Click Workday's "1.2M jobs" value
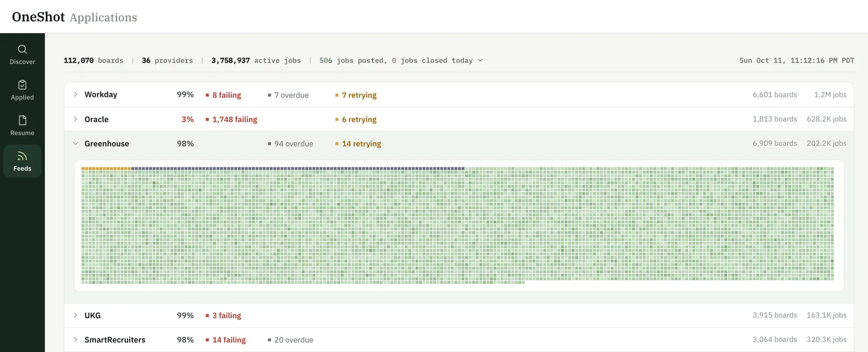 click(830, 95)
